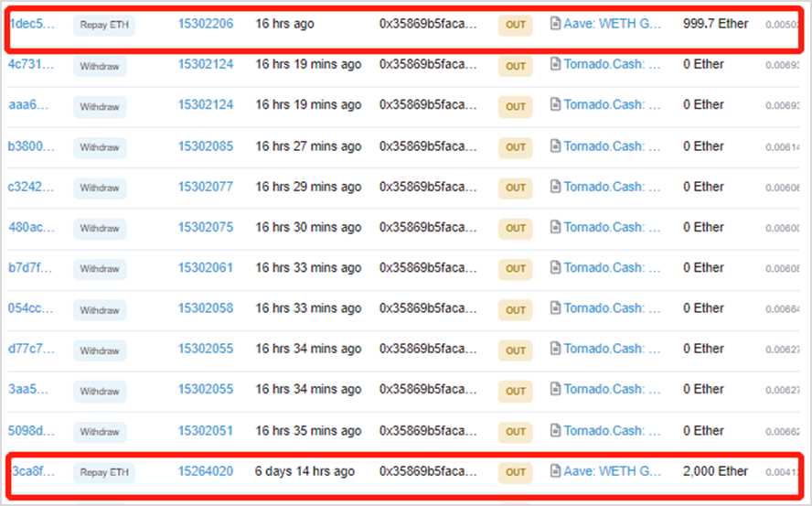Click contract icon in block 15302077 row
Screen dimensions: 812x506
tap(555, 187)
